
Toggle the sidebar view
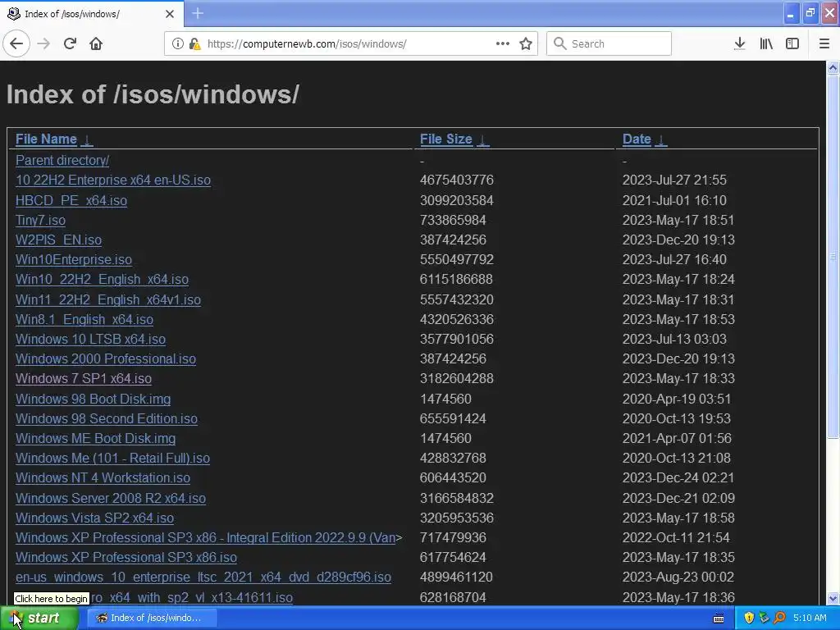coord(792,43)
